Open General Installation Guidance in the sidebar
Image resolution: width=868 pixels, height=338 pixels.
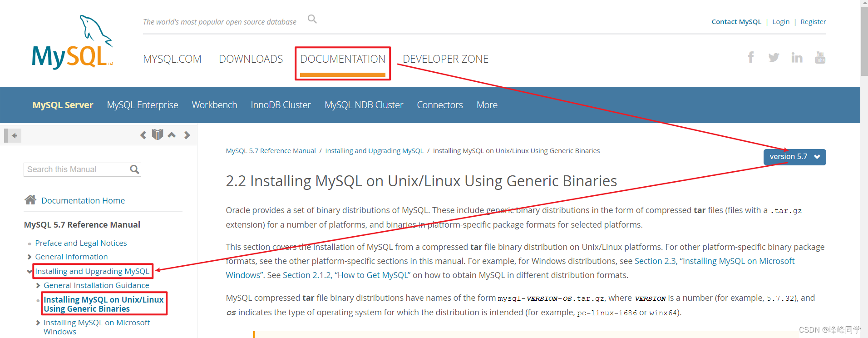pyautogui.click(x=96, y=285)
